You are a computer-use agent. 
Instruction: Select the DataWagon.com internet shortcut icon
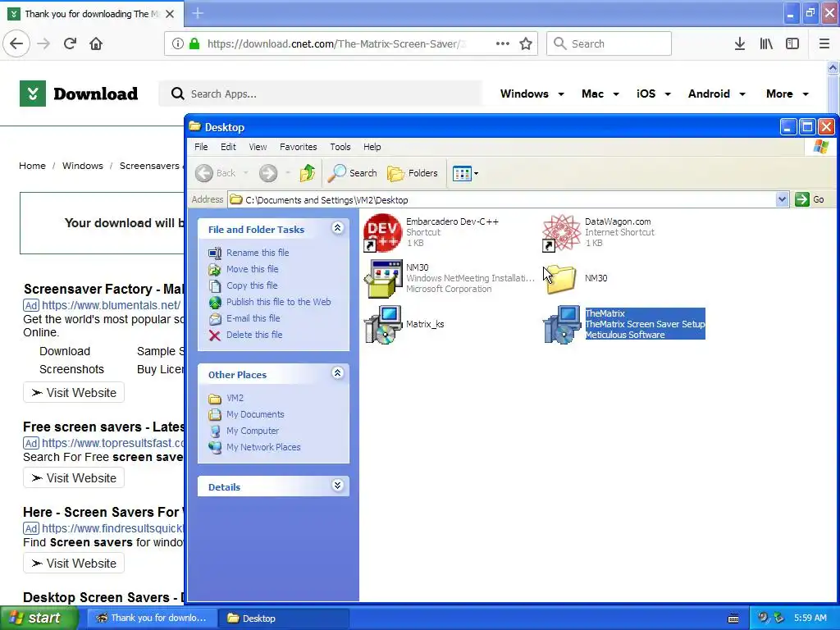click(561, 232)
